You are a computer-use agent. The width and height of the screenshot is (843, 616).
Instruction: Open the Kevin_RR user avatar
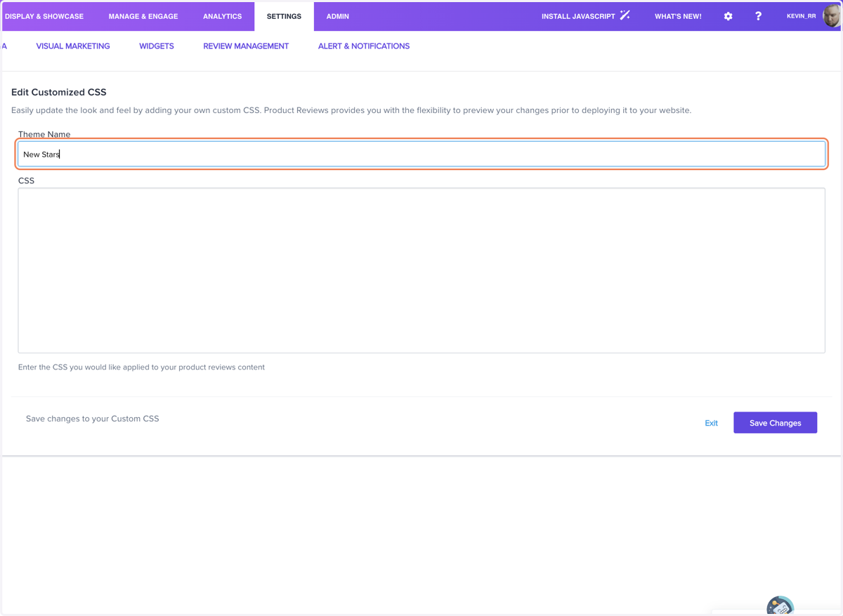[x=832, y=16]
